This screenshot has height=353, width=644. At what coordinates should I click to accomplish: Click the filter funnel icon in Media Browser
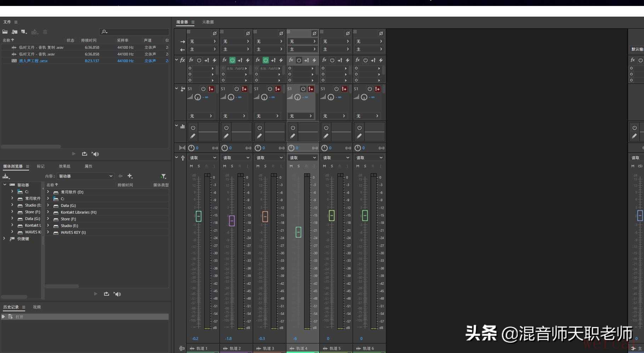[x=163, y=176]
